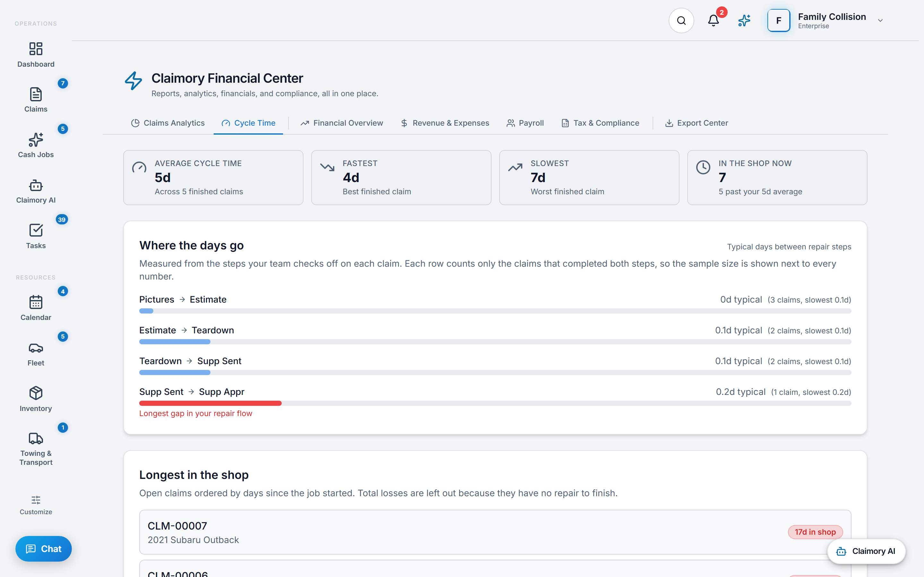Click the Supp Sent to Supp Appr red bar
This screenshot has width=924, height=577.
tap(210, 403)
